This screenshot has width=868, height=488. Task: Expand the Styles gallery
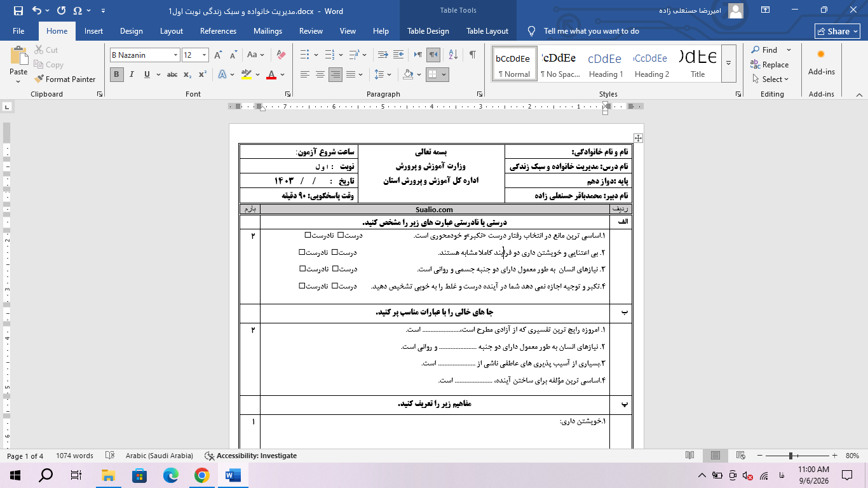[x=729, y=63]
